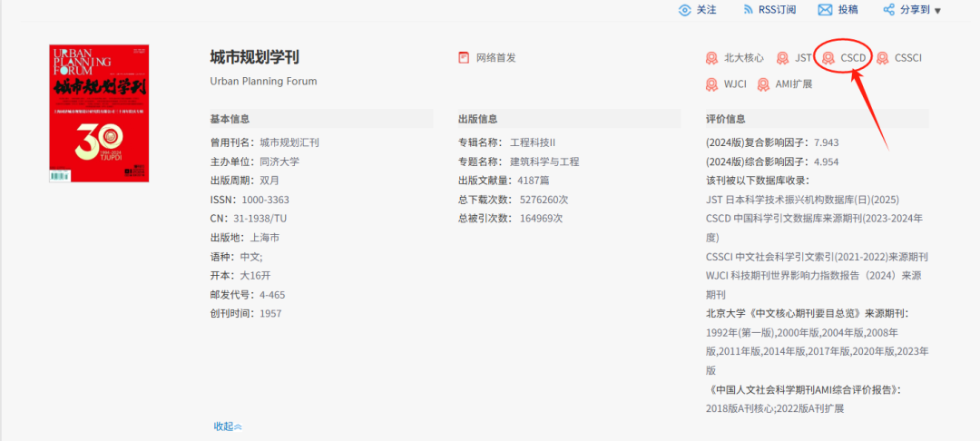Click the citation count 164969次
The image size is (980, 441).
pos(541,219)
